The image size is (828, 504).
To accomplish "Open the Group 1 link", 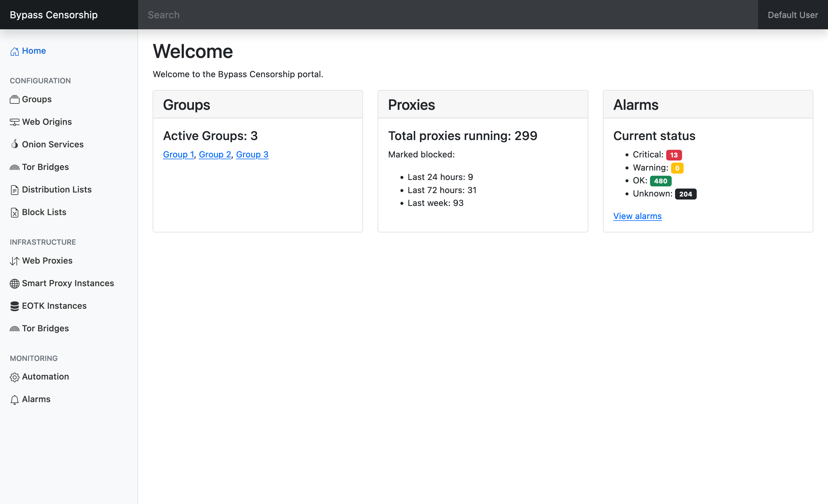I will [x=178, y=154].
